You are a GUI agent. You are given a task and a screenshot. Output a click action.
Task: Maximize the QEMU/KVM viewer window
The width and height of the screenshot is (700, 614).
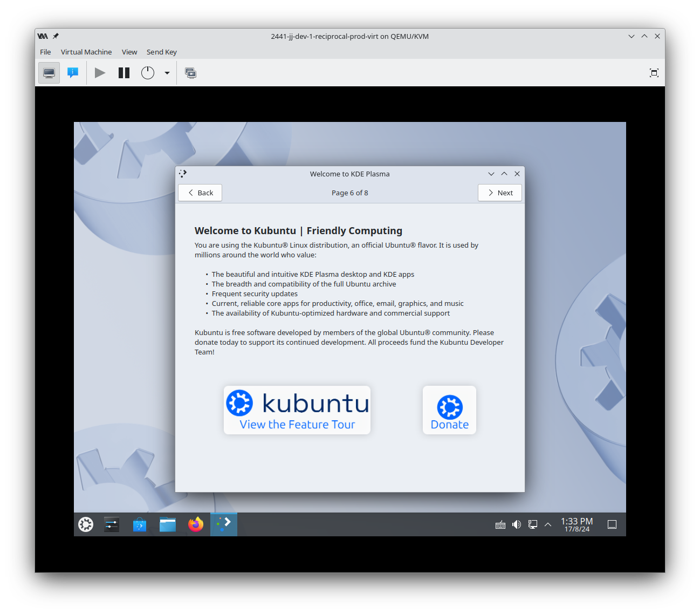(x=644, y=36)
